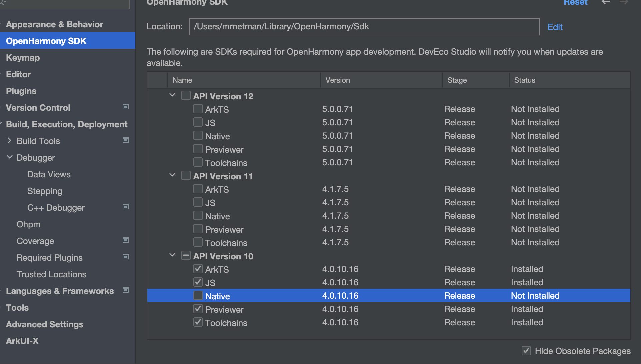The image size is (641, 364).
Task: Collapse the API Version 10 tree node
Action: point(172,255)
